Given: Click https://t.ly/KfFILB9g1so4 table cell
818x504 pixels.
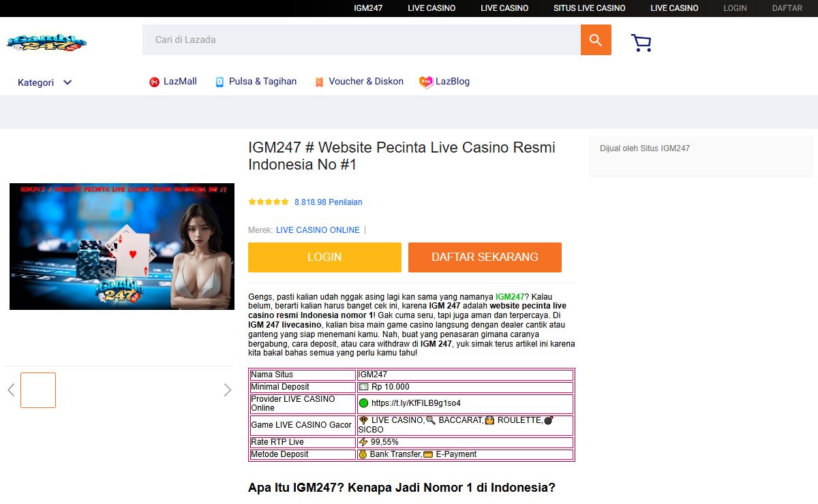Looking at the screenshot, I should pyautogui.click(x=465, y=403).
